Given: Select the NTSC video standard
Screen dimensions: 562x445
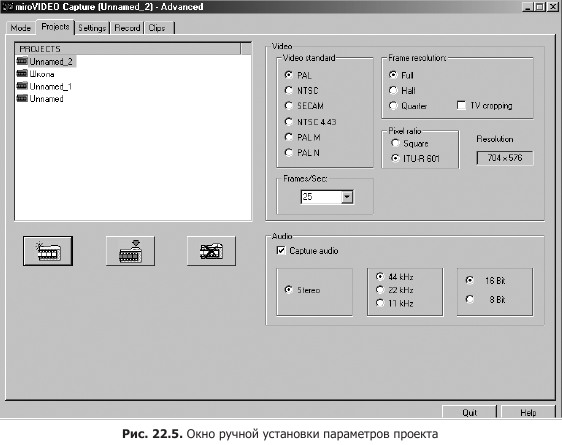Looking at the screenshot, I should (x=289, y=90).
